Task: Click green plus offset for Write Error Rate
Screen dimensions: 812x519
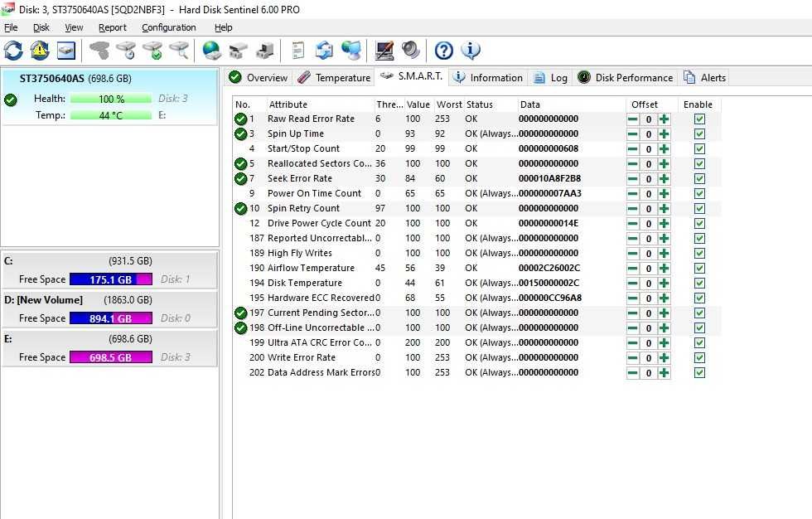Action: 664,358
